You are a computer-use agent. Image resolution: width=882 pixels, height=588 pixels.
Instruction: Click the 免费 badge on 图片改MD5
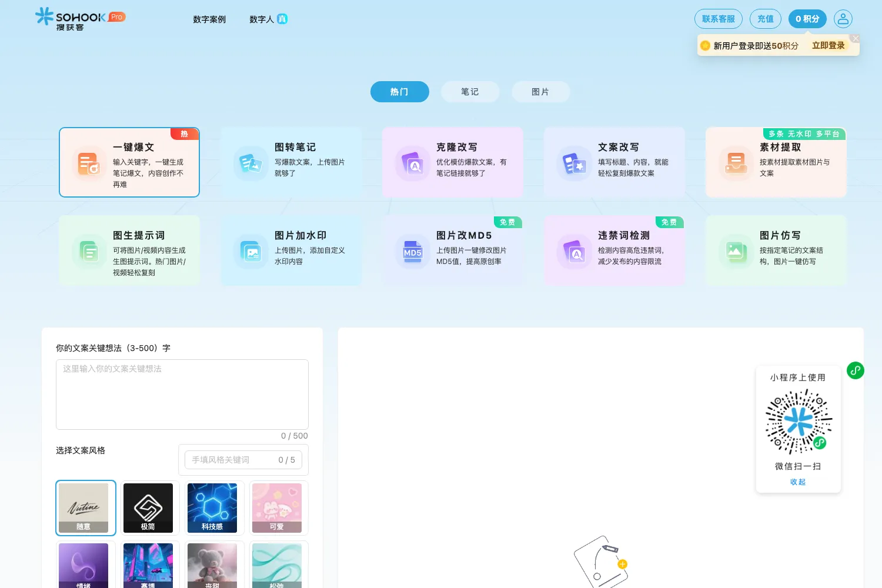(x=507, y=222)
